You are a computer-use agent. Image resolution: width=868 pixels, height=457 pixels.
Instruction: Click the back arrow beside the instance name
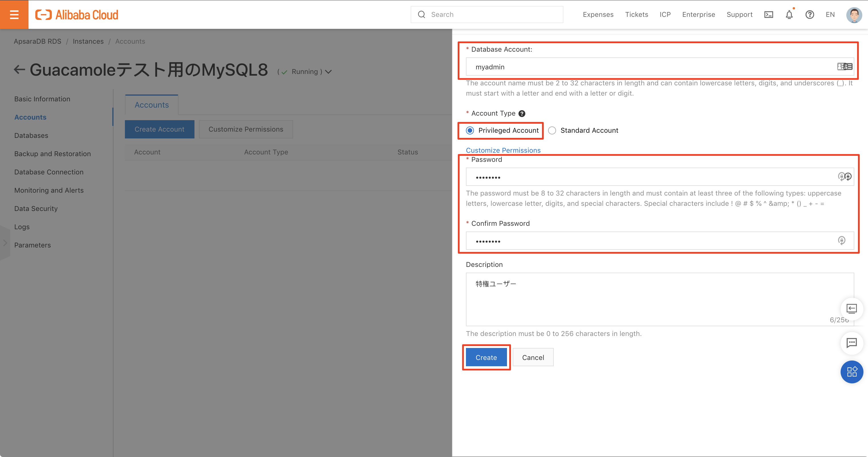19,69
